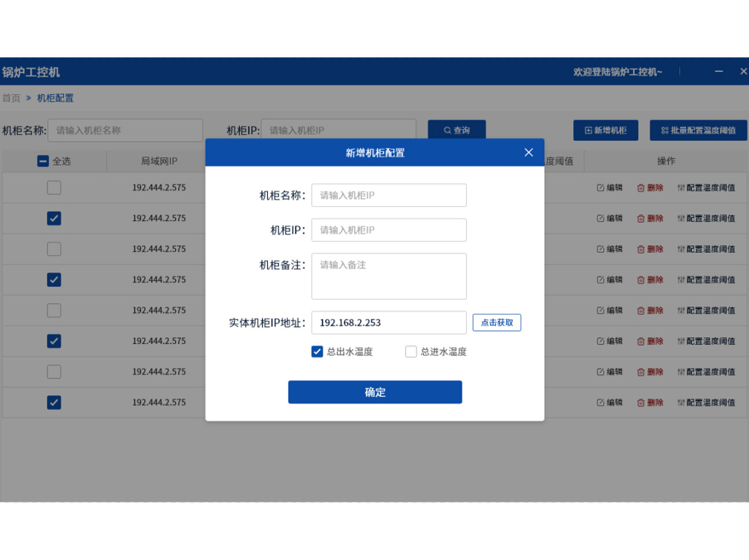The height and width of the screenshot is (560, 749).
Task: Click the 点击获取 button
Action: coord(497,323)
